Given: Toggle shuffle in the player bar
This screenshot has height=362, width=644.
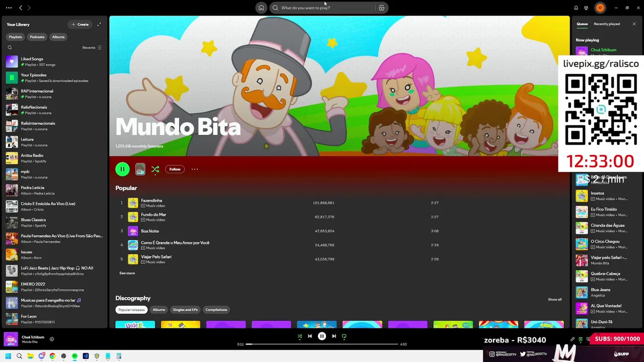Looking at the screenshot, I should click(x=299, y=336).
